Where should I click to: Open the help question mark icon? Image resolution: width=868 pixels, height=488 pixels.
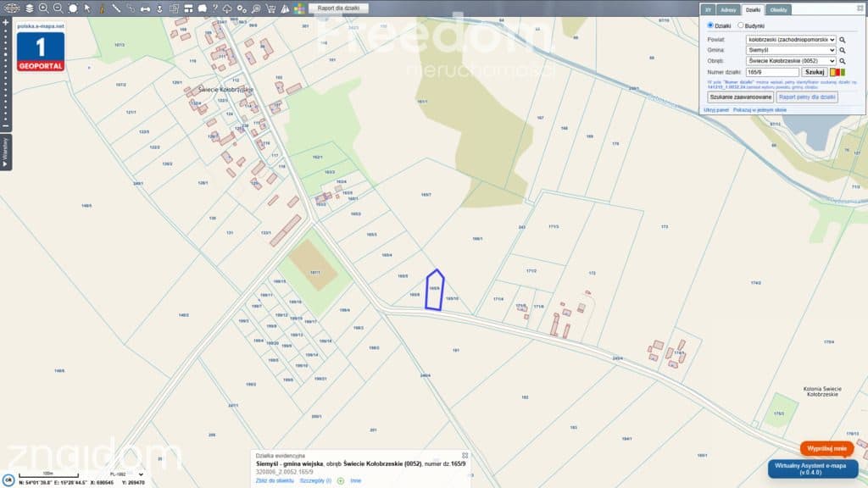[214, 8]
